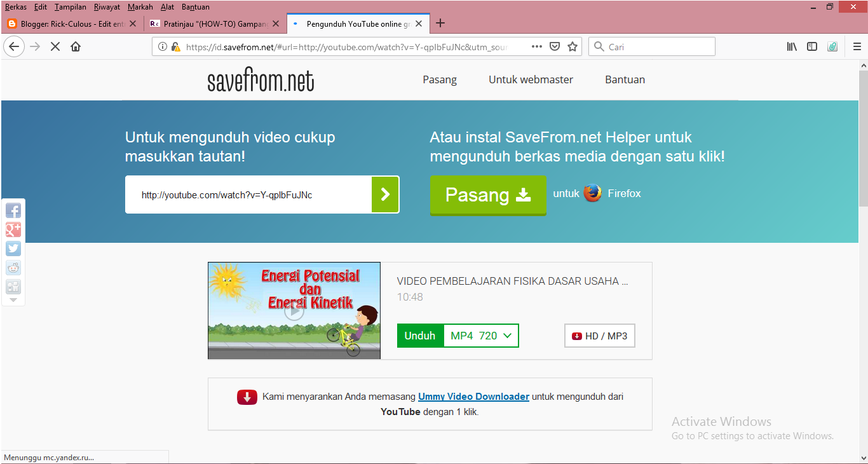Open the Riwayat menu
Viewport: 868px width, 464px height.
tap(107, 7)
